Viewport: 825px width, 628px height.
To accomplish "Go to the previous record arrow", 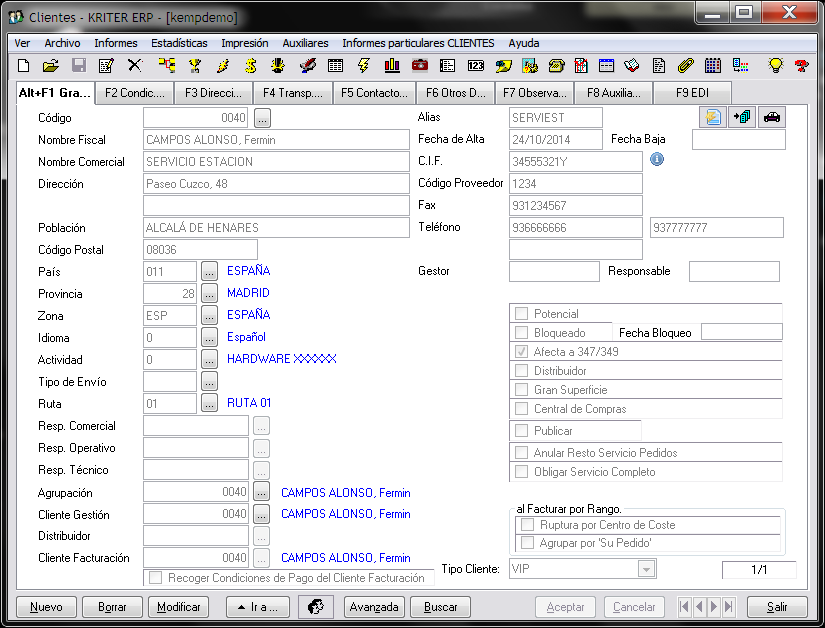I will tap(699, 607).
